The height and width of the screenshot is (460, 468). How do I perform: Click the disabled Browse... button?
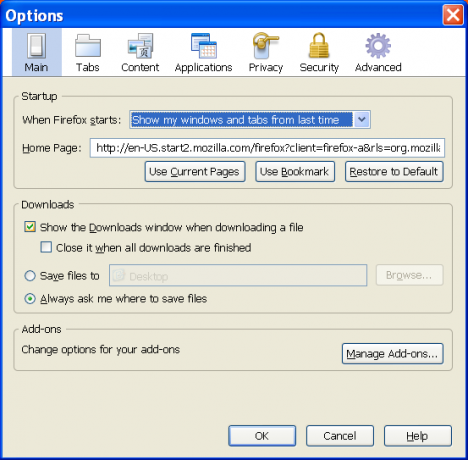point(410,275)
